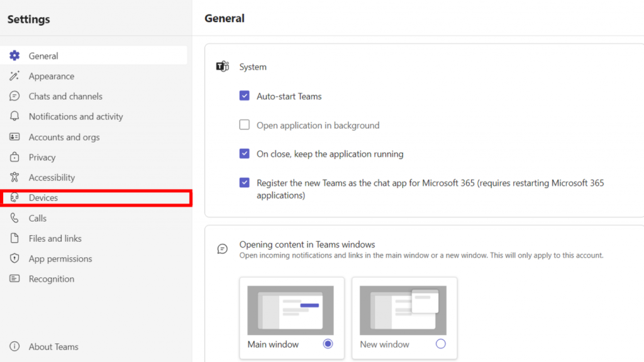The image size is (644, 362).
Task: Click the Accessibility figure icon
Action: pyautogui.click(x=14, y=177)
